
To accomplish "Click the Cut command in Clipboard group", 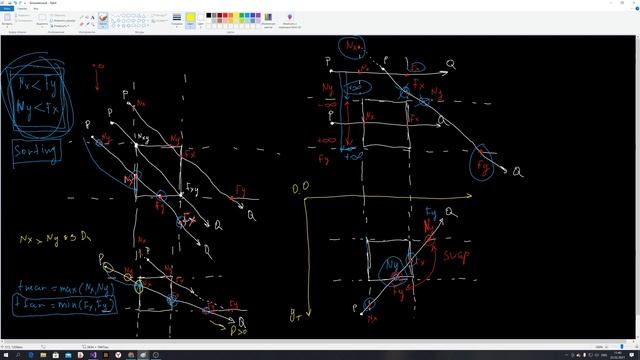I will coord(22,15).
